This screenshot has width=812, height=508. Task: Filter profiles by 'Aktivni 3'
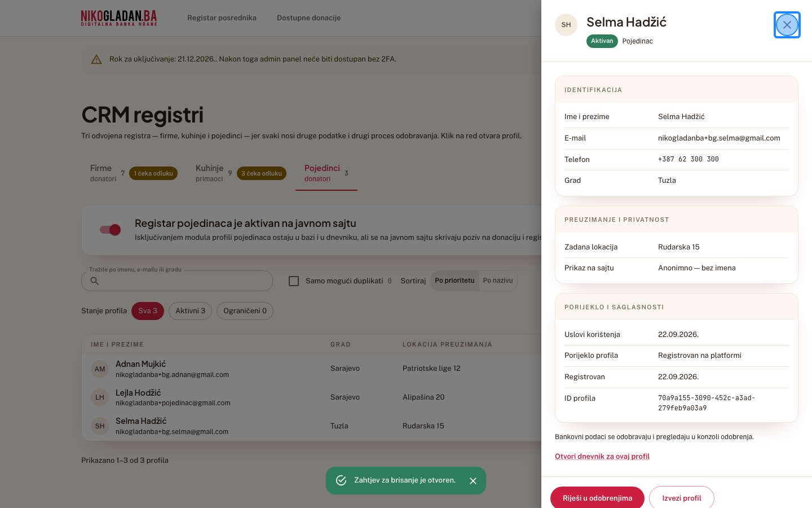(x=190, y=311)
